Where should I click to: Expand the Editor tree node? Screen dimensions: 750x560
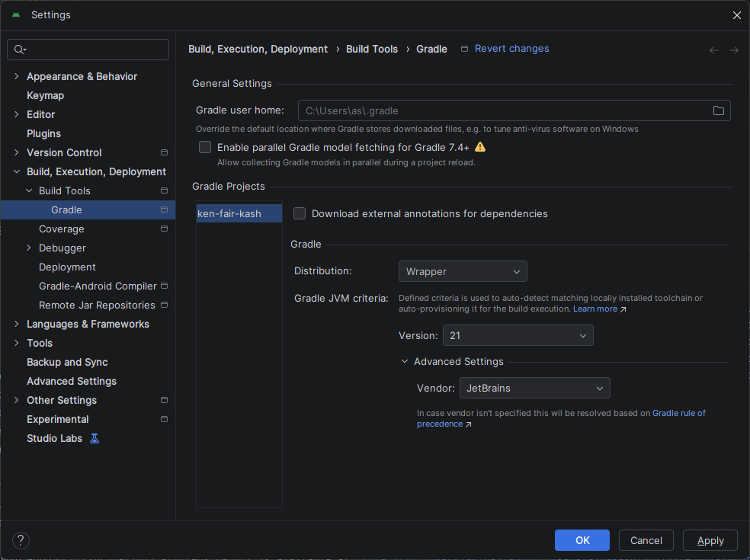17,114
